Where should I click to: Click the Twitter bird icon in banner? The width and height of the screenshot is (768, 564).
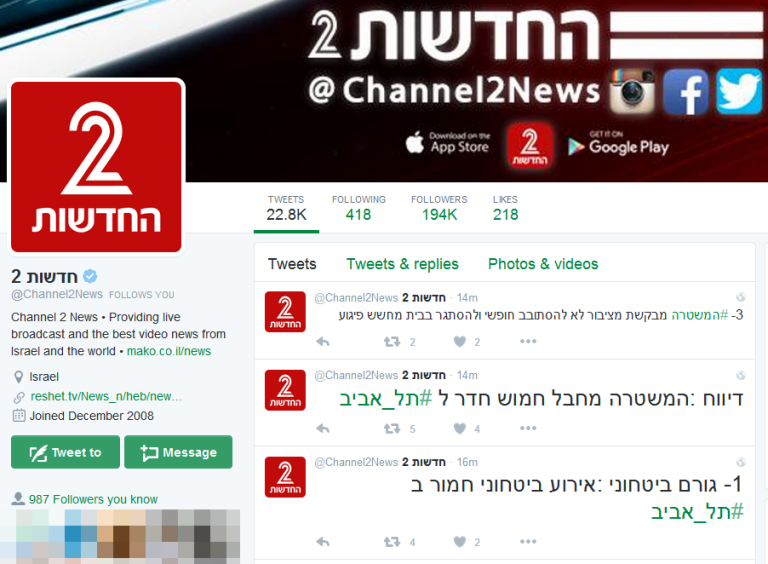coord(739,92)
